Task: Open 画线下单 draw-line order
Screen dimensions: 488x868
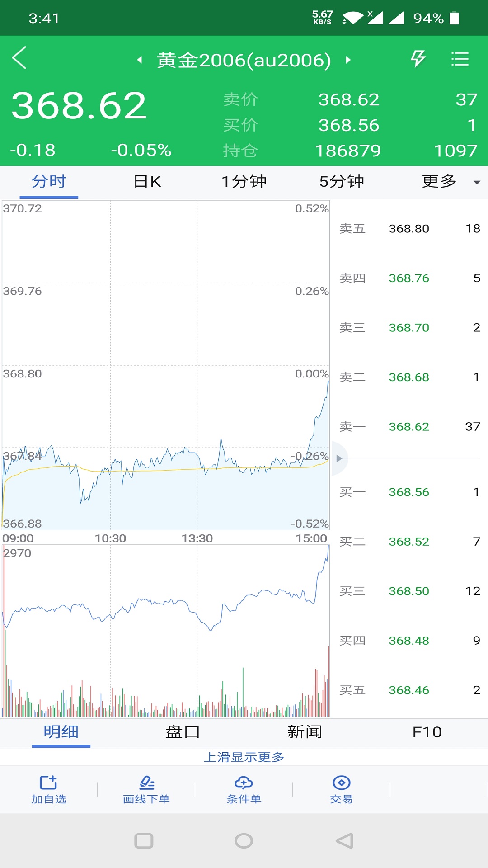Action: (x=146, y=789)
